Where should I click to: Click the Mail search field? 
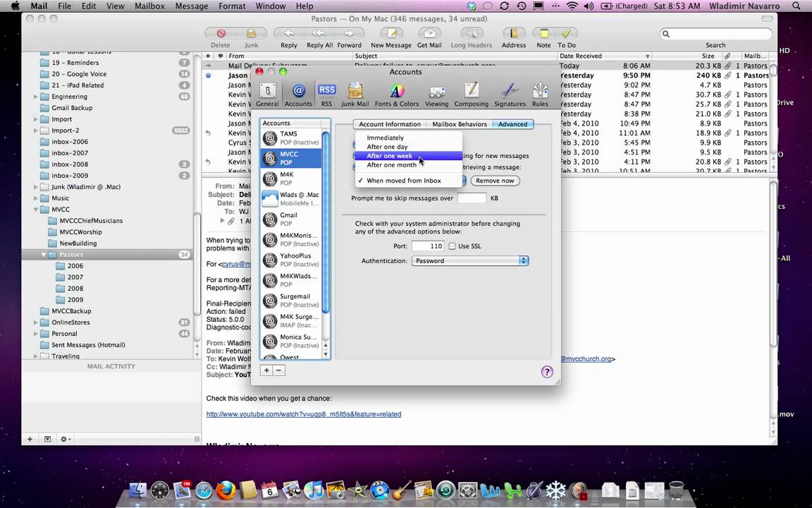click(x=715, y=34)
